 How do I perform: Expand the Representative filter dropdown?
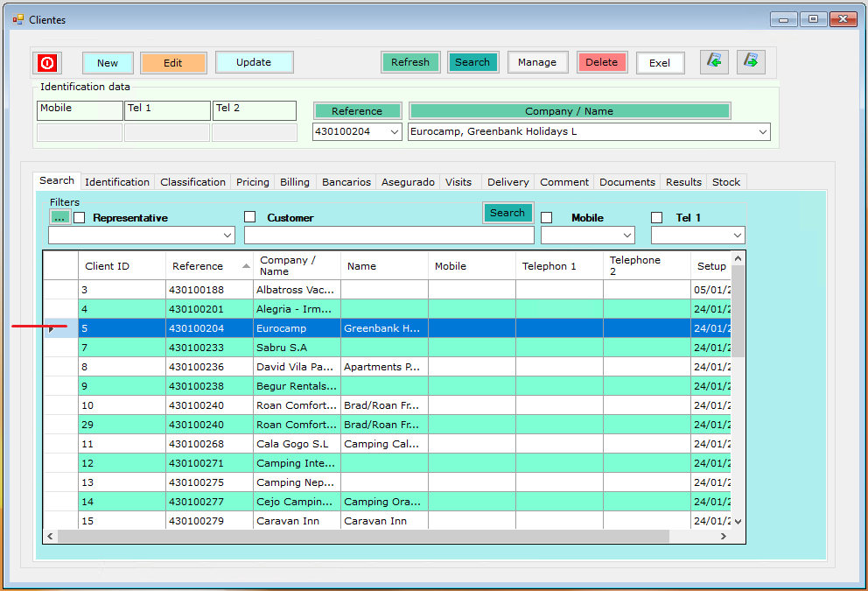[227, 236]
